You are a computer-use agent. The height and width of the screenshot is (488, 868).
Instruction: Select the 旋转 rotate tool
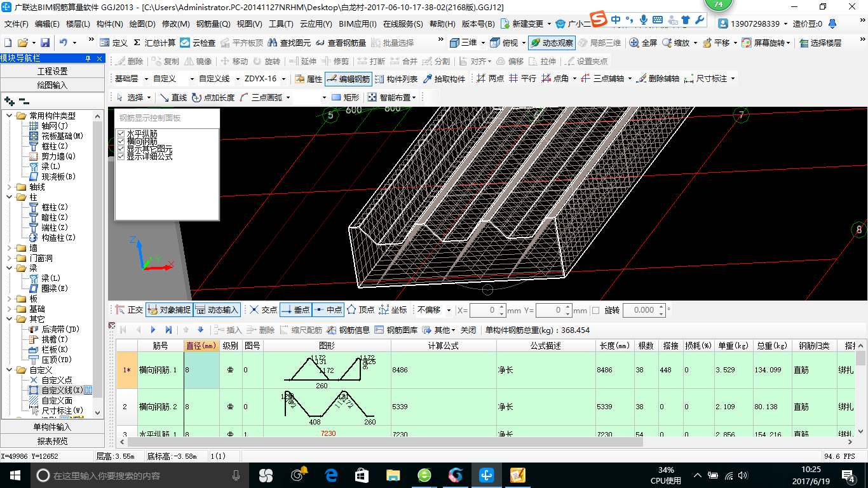coord(266,62)
